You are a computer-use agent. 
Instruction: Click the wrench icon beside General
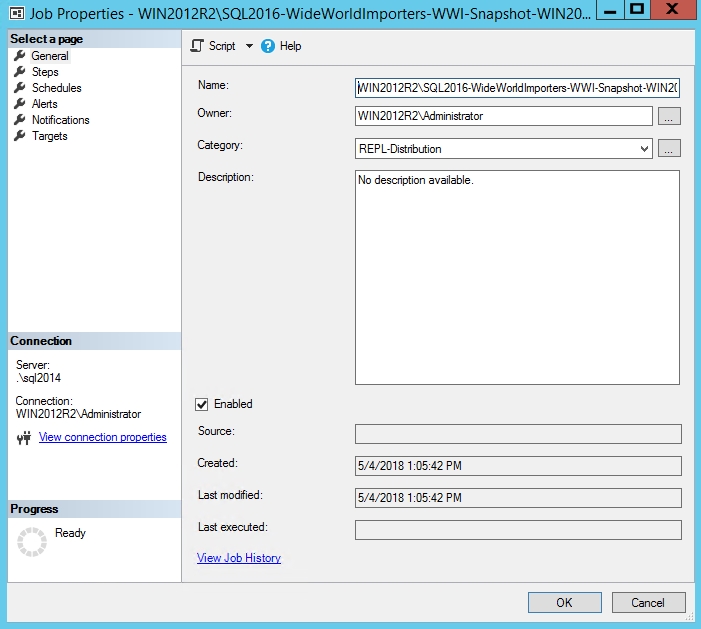click(x=20, y=56)
